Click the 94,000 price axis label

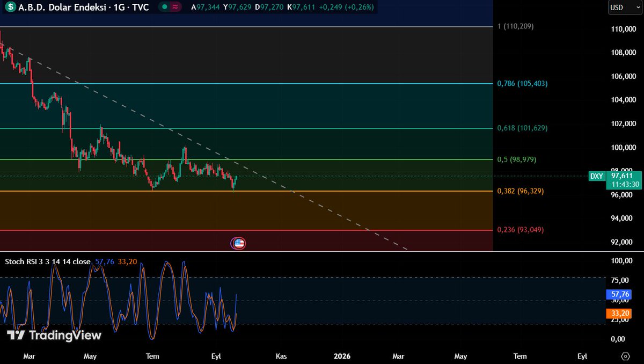pos(622,218)
